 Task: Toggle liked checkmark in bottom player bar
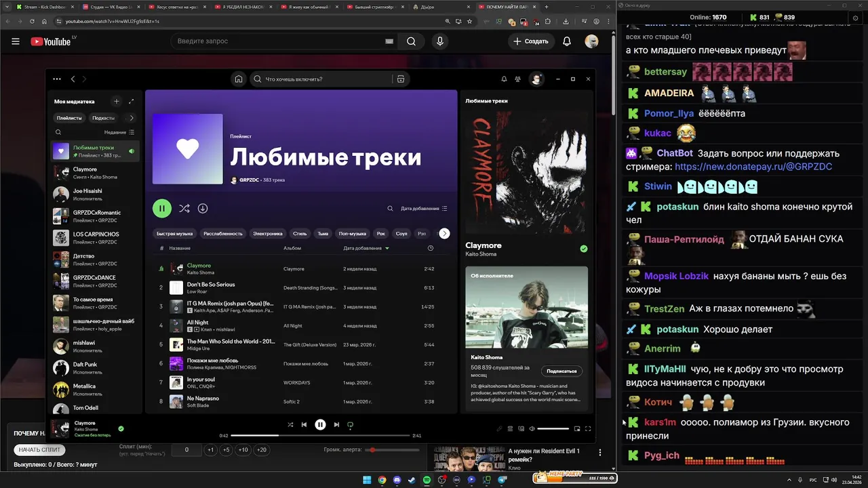pyautogui.click(x=121, y=428)
